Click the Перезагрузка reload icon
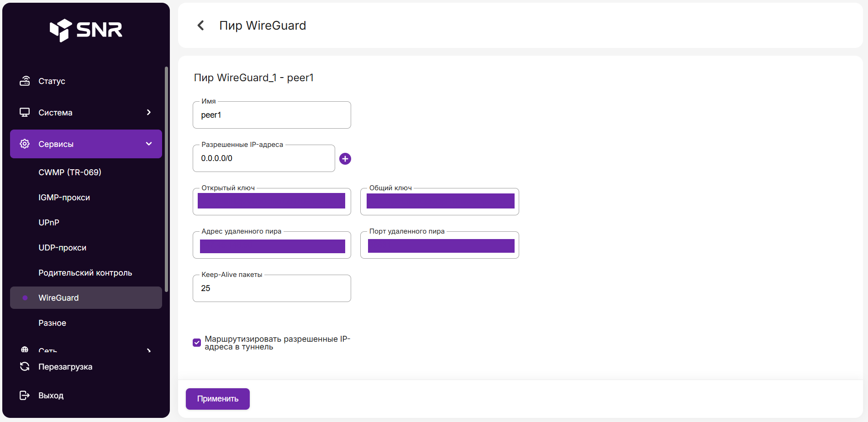Image resolution: width=868 pixels, height=422 pixels. tap(25, 367)
